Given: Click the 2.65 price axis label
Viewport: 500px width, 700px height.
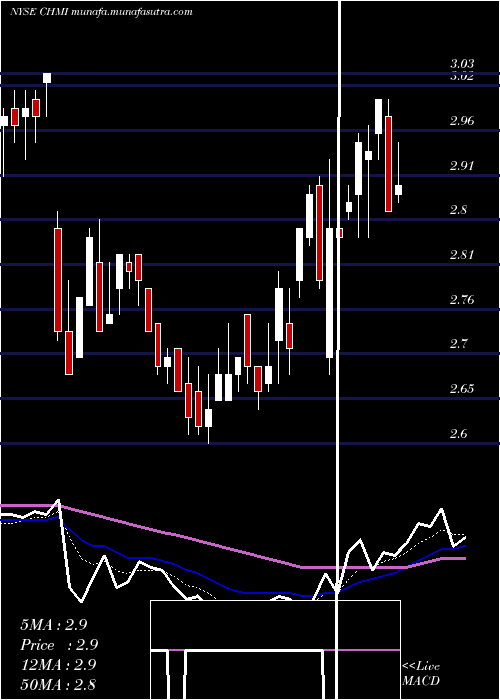Looking at the screenshot, I should [x=462, y=389].
